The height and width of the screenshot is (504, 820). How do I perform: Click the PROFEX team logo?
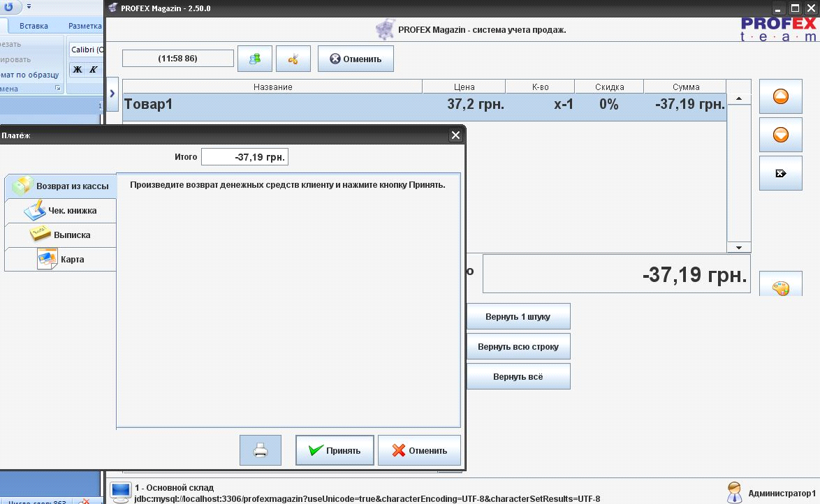click(778, 29)
